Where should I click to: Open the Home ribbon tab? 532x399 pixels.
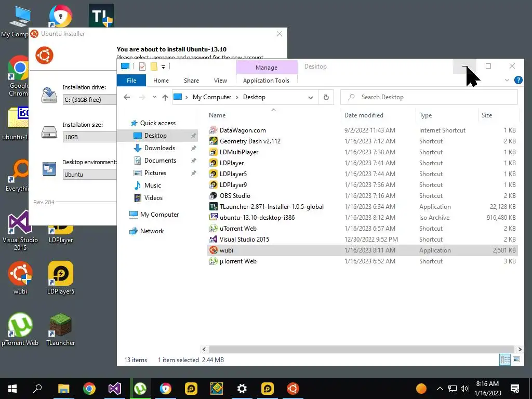click(x=161, y=81)
